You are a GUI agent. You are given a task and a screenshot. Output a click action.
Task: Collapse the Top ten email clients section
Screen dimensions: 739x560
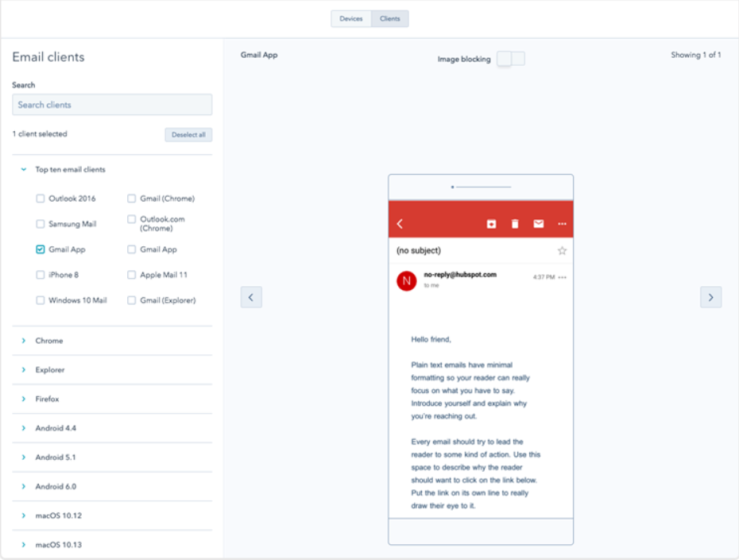point(24,169)
